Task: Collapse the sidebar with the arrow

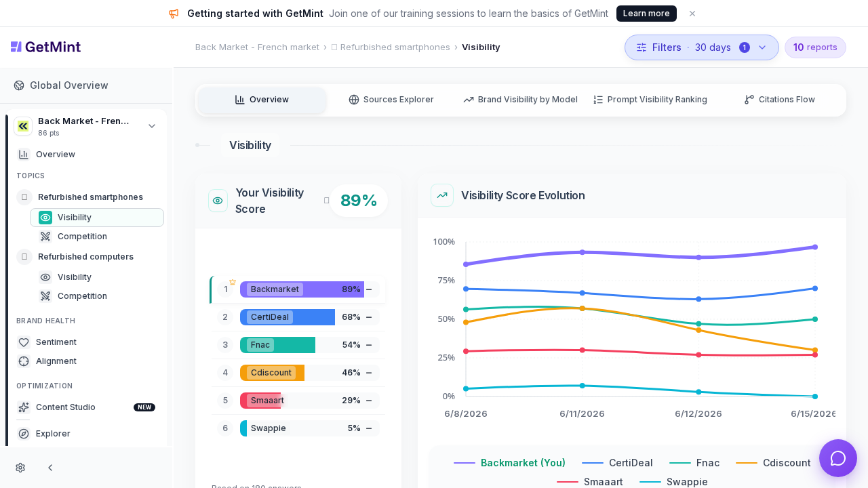Action: tap(50, 468)
